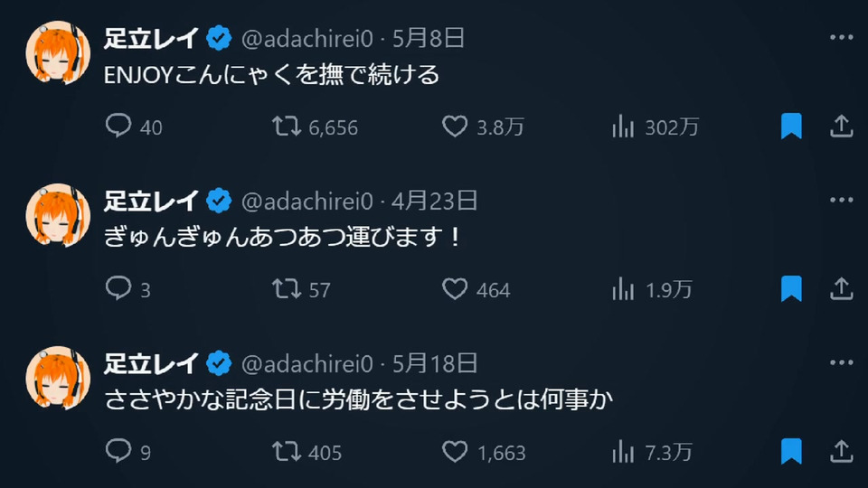Like the ささやかな記念日 tweet
Screen dimensions: 868x488
click(x=454, y=450)
